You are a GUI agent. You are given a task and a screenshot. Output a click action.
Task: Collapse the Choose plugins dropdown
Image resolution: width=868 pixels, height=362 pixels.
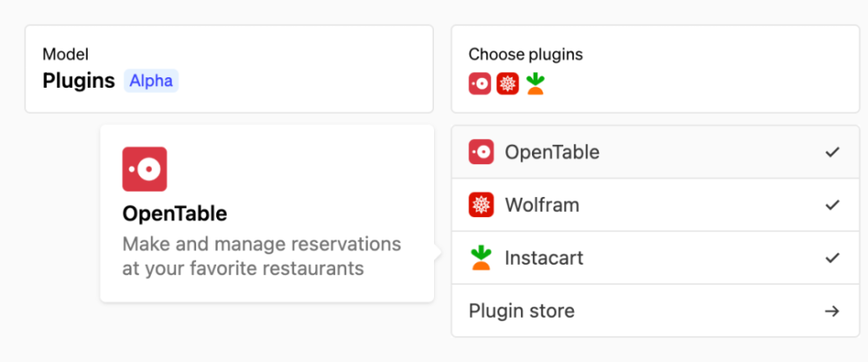[x=654, y=69]
